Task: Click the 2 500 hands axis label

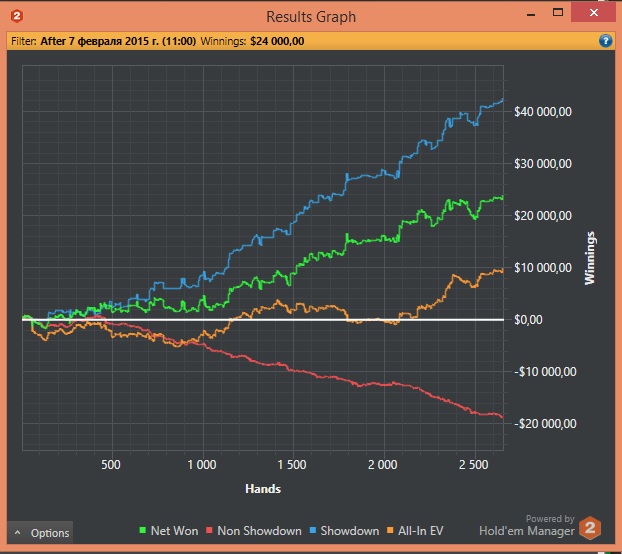Action: [473, 464]
